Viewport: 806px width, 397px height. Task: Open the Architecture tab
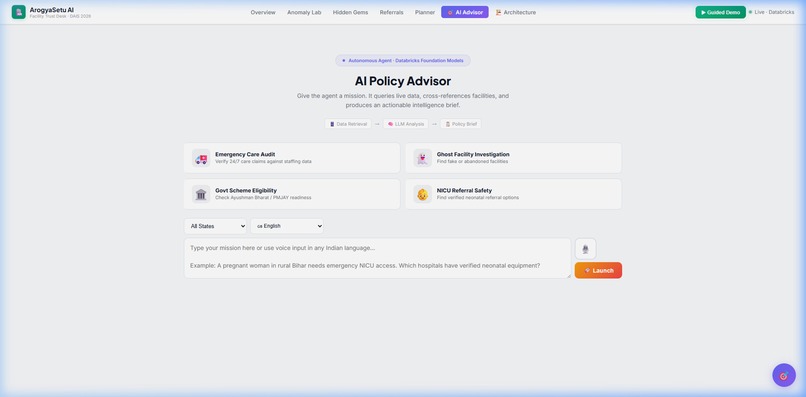516,12
